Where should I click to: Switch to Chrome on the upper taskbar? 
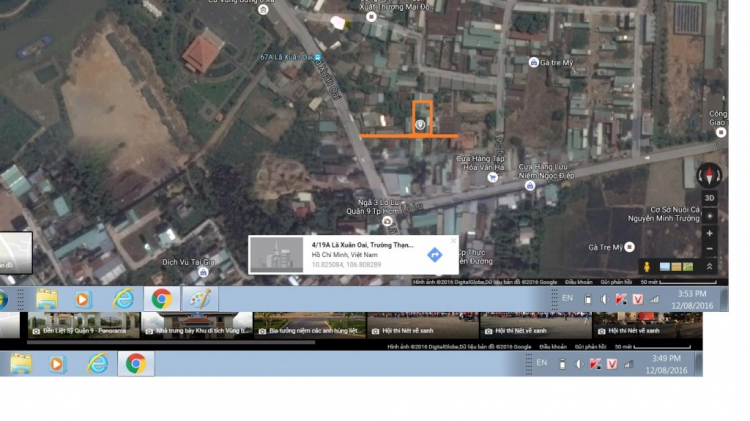(162, 299)
